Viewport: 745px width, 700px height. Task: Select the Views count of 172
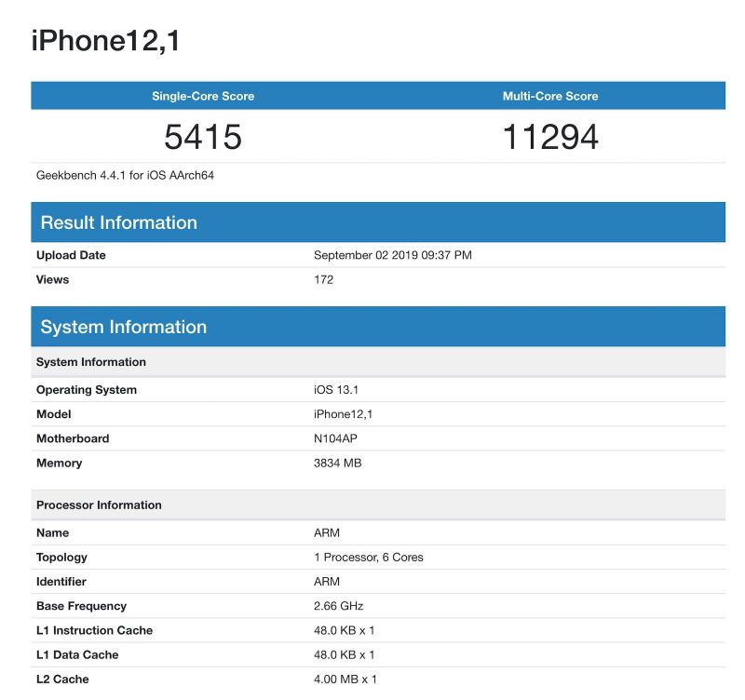click(319, 279)
